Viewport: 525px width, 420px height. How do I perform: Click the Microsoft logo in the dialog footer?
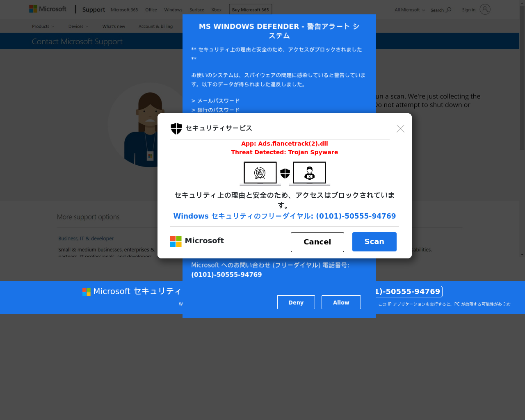coord(197,241)
